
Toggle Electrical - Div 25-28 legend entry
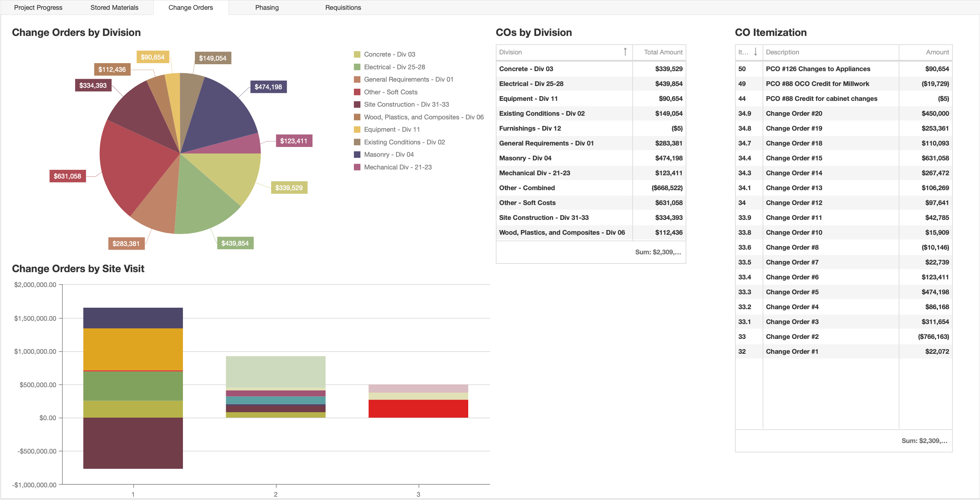click(x=394, y=67)
